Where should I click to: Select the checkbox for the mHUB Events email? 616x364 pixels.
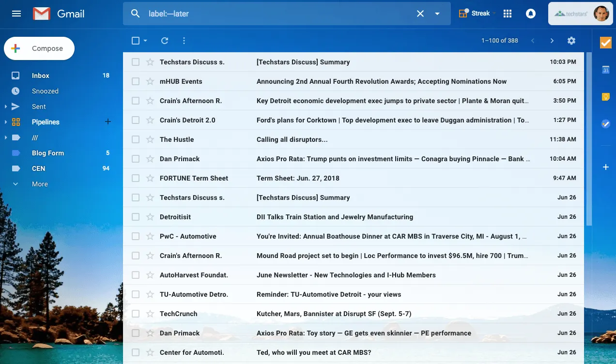(135, 81)
